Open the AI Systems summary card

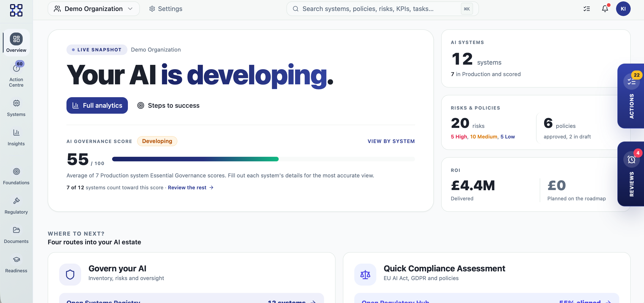tap(536, 58)
